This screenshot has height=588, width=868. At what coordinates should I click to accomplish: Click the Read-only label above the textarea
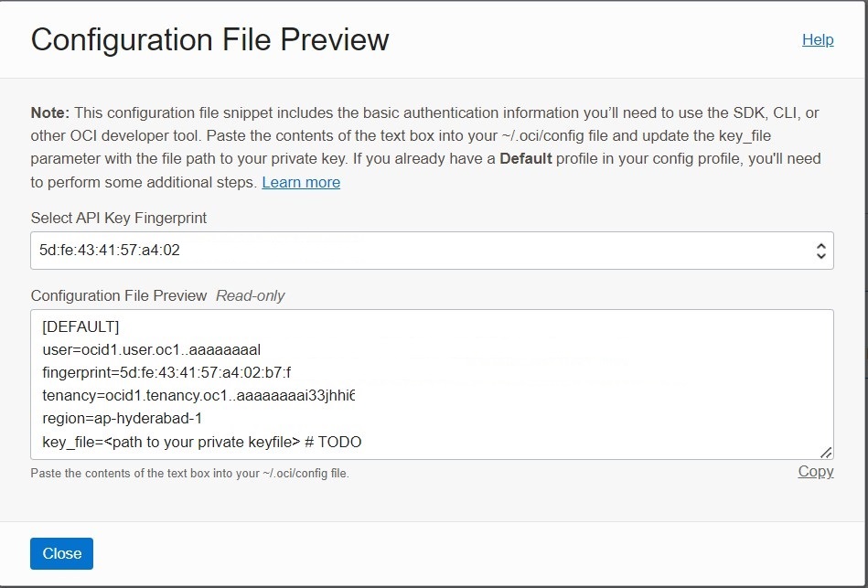click(251, 295)
